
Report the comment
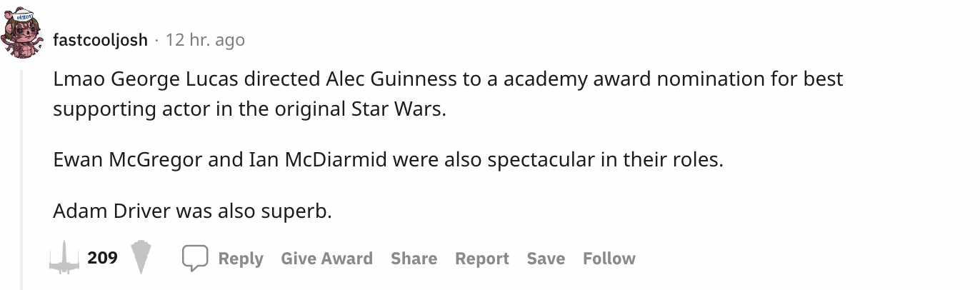point(482,259)
